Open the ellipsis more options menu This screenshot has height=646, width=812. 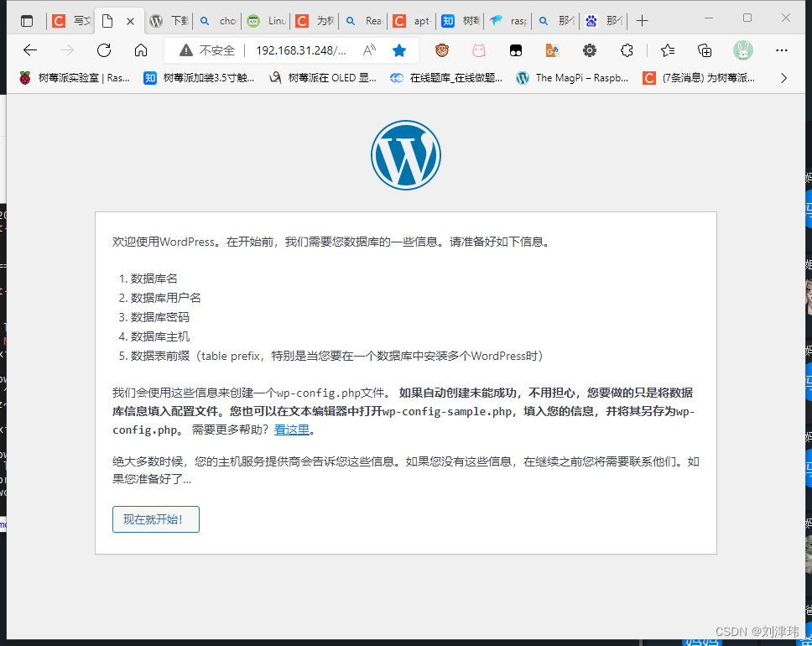(x=782, y=50)
